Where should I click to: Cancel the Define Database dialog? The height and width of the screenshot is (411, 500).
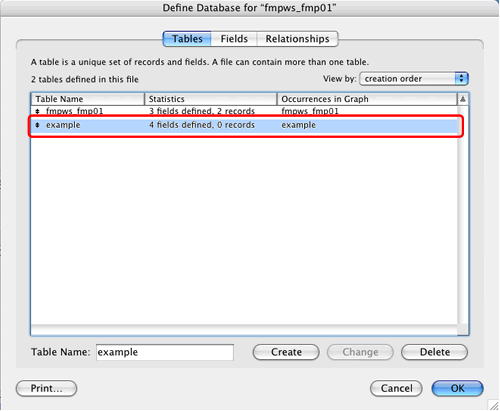(x=396, y=388)
